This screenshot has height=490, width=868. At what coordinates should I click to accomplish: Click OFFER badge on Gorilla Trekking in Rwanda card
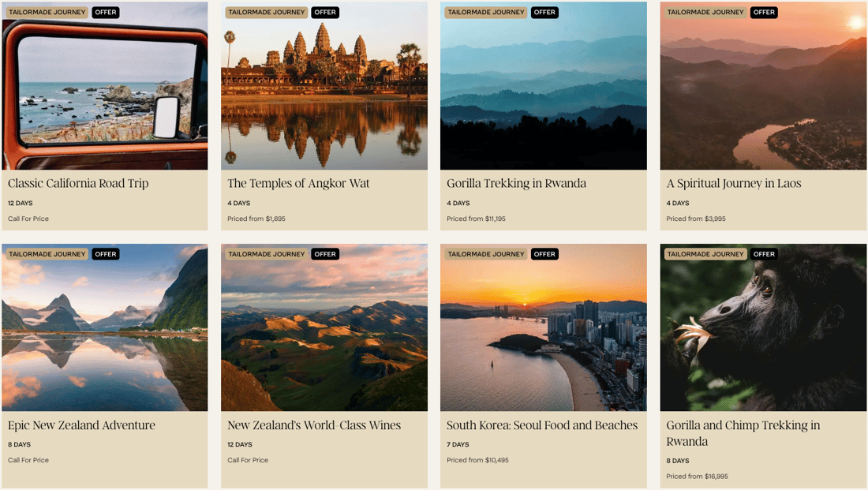point(544,12)
